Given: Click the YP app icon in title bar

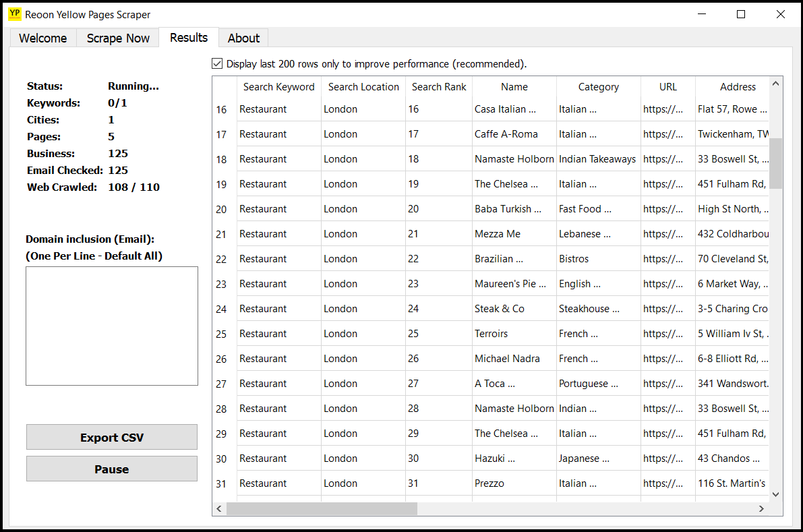Looking at the screenshot, I should [15, 14].
